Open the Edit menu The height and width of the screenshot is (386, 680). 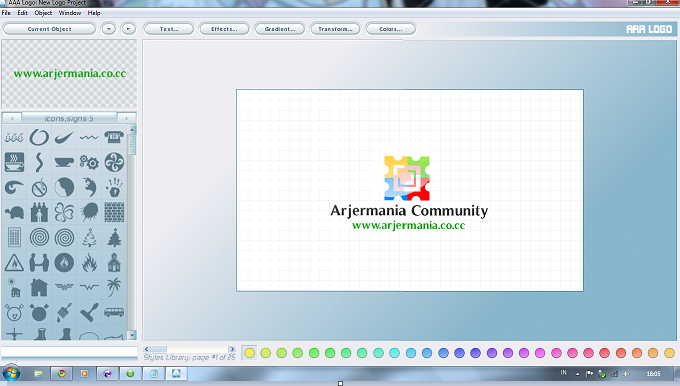tap(23, 13)
